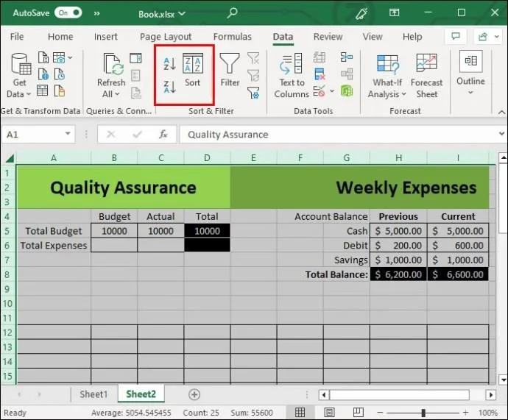
Task: Switch to the Sheet1 worksheet tab
Action: [94, 394]
